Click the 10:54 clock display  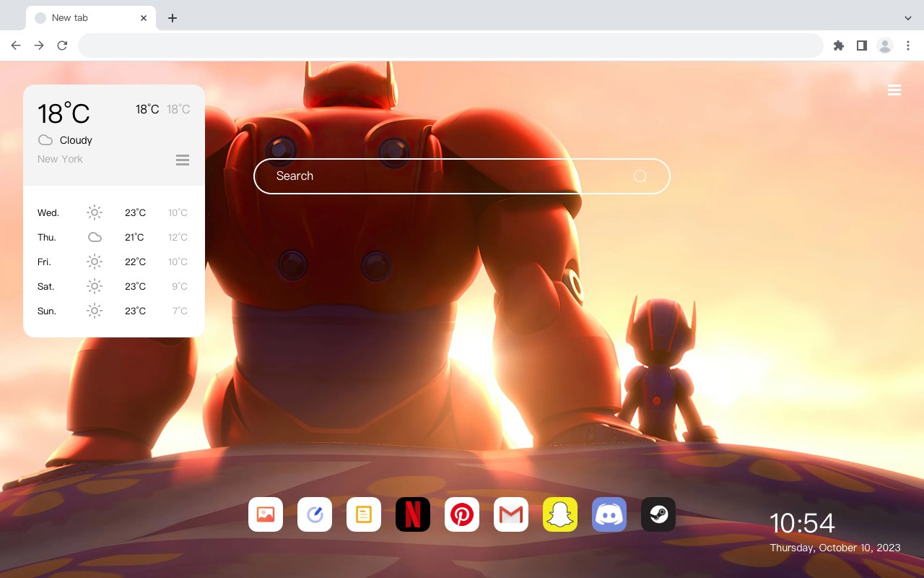tap(802, 523)
